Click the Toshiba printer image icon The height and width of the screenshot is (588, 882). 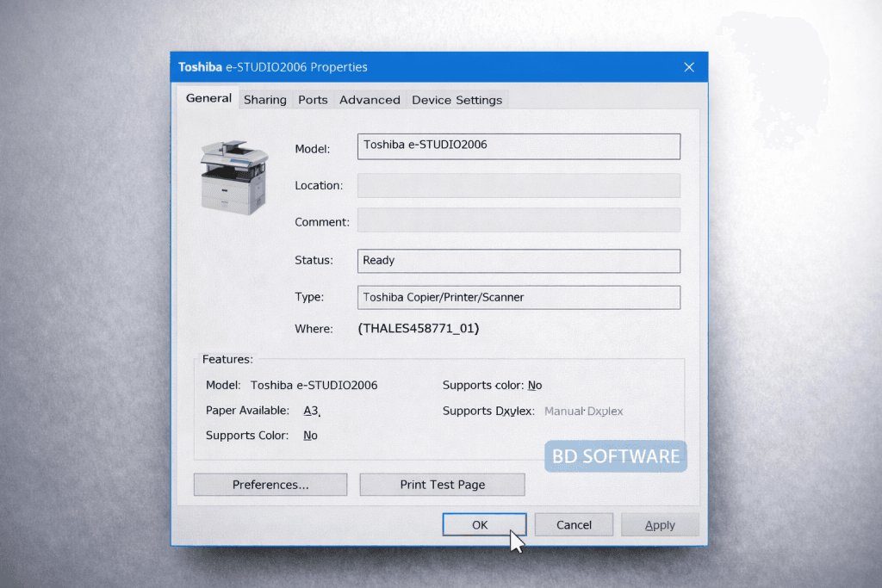(234, 177)
